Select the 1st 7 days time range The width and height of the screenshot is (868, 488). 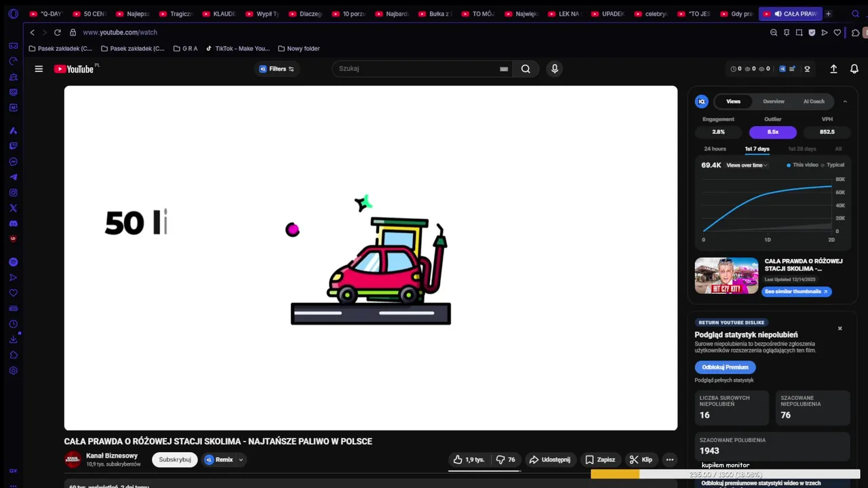[757, 149]
